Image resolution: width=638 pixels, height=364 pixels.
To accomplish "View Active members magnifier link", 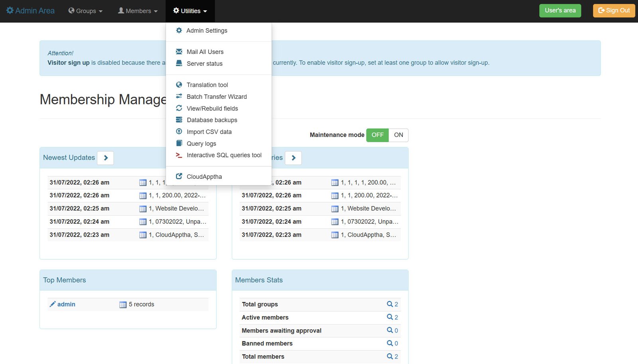I will pos(392,317).
